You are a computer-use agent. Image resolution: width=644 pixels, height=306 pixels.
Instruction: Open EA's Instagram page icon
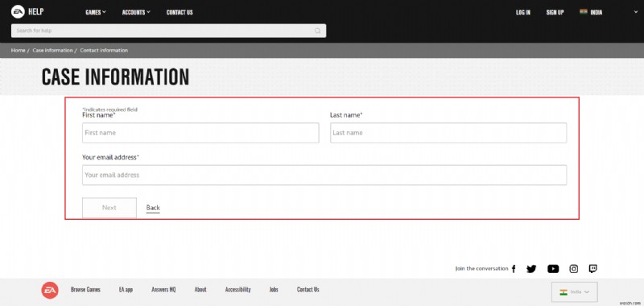(x=574, y=269)
